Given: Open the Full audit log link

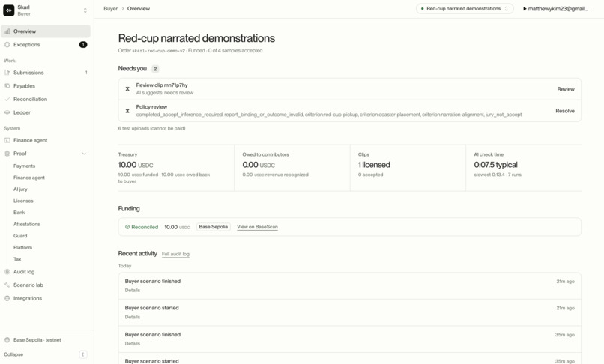Looking at the screenshot, I should coord(175,254).
